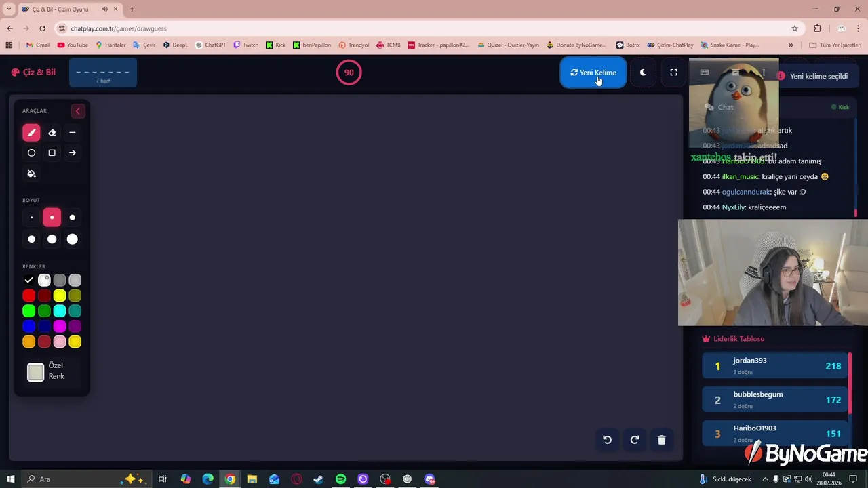Collapse the Araçlar tools panel
Image resolution: width=868 pixels, height=488 pixels.
click(x=77, y=111)
